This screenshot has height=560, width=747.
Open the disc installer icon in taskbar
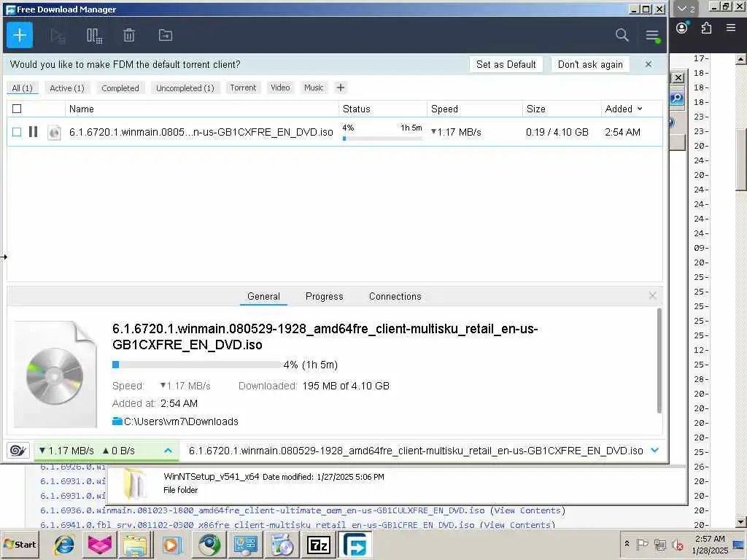(282, 545)
